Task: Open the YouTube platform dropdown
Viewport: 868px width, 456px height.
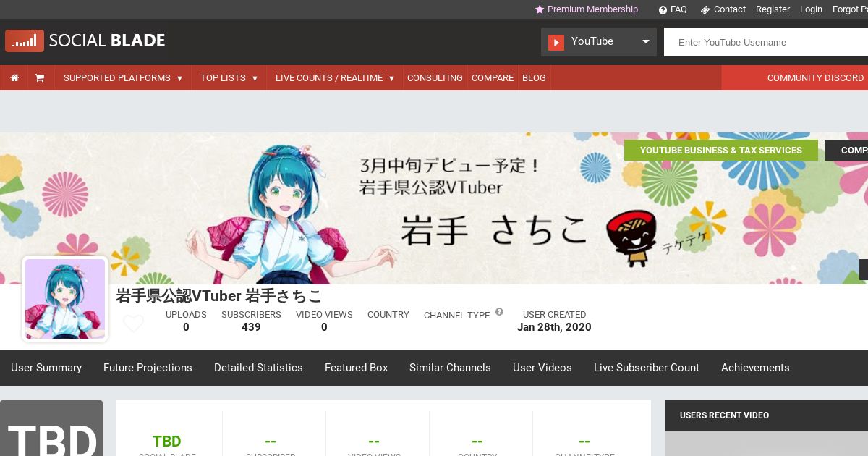Action: click(x=599, y=42)
